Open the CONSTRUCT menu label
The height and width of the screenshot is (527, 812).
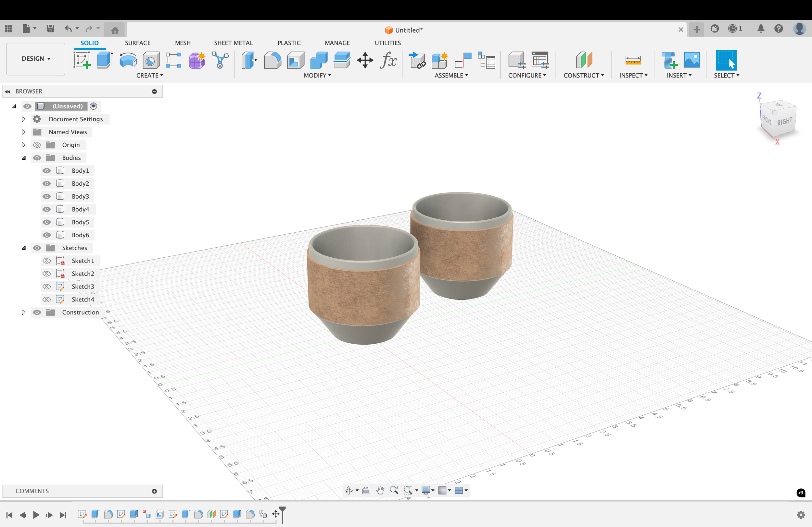[583, 75]
